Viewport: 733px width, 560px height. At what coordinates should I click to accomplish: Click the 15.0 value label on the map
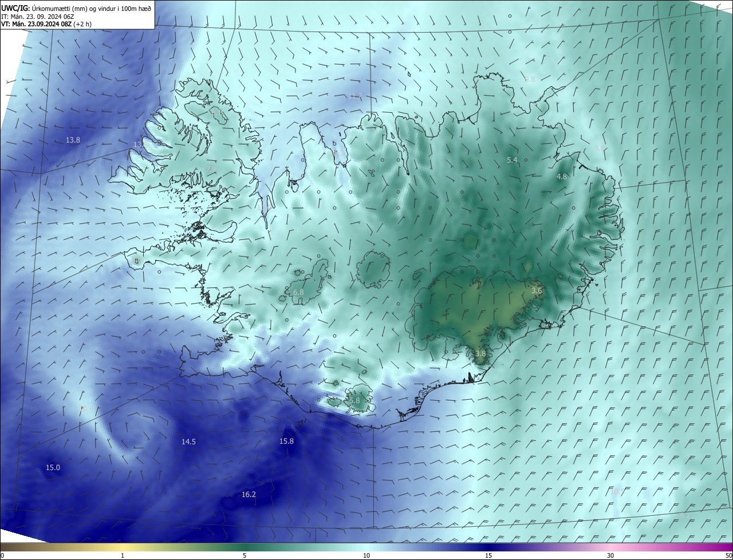click(53, 468)
